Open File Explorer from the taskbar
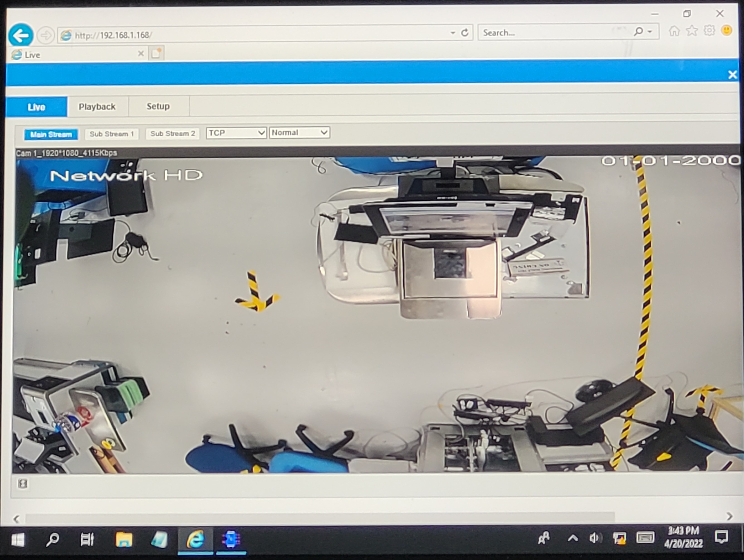Screen dimensions: 744x560 124,540
